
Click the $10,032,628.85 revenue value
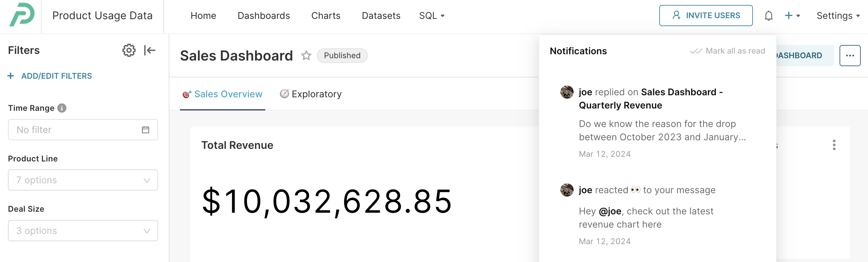click(x=326, y=201)
